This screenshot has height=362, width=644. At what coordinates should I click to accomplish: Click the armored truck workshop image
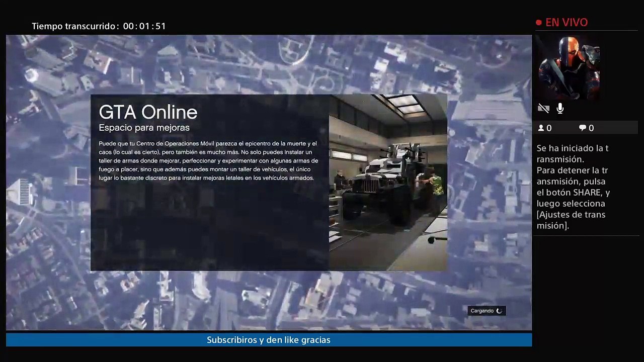tap(388, 183)
